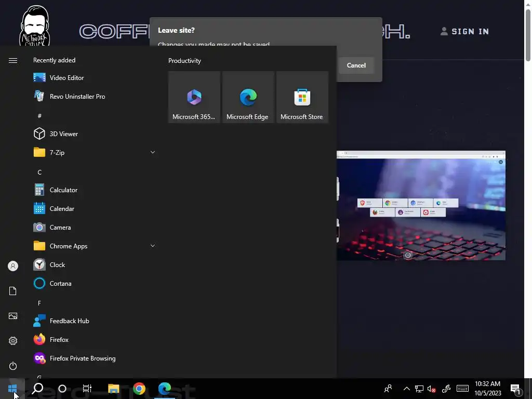
Task: Click the SIGN IN link
Action: (x=464, y=32)
